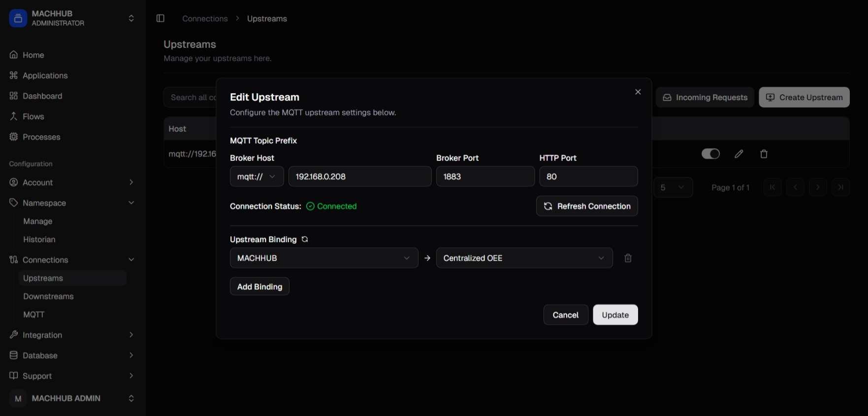Click the Host column header
Viewport: 868px width, 416px height.
click(177, 129)
